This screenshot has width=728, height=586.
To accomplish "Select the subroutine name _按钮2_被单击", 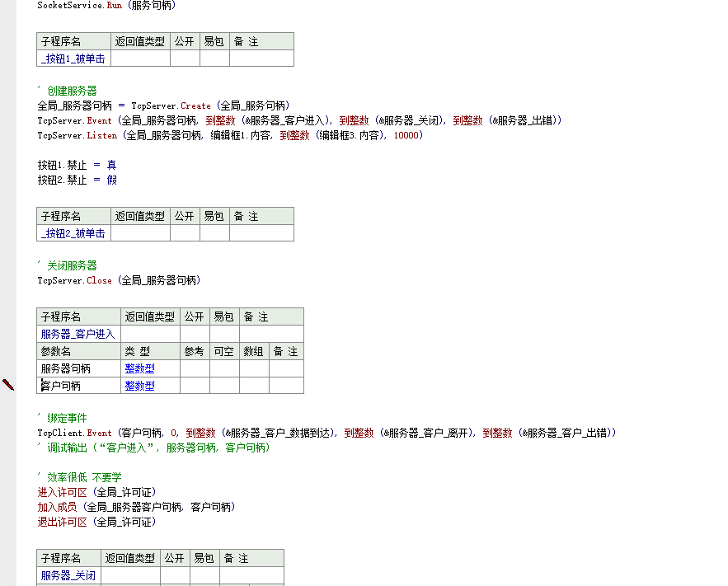I will coord(73,233).
